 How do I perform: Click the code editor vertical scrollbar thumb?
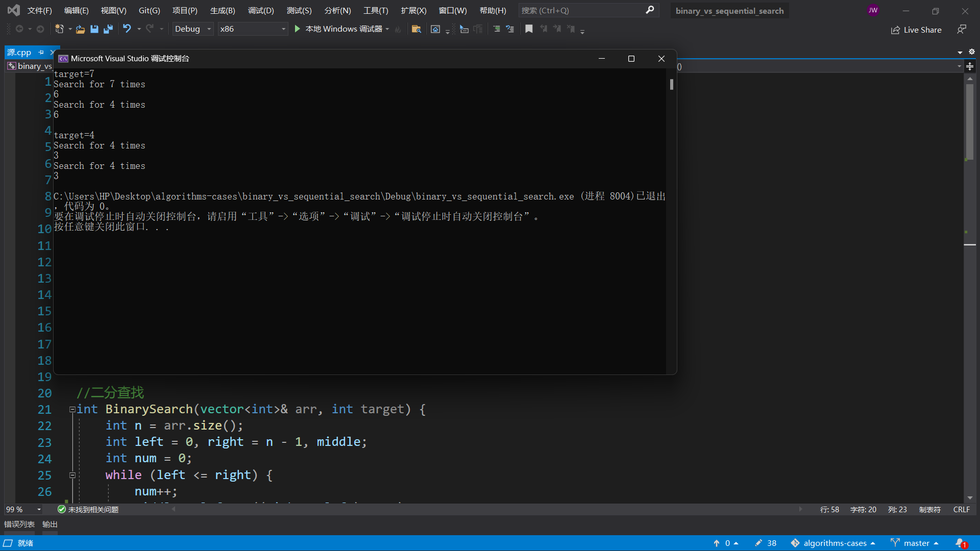coord(969,121)
